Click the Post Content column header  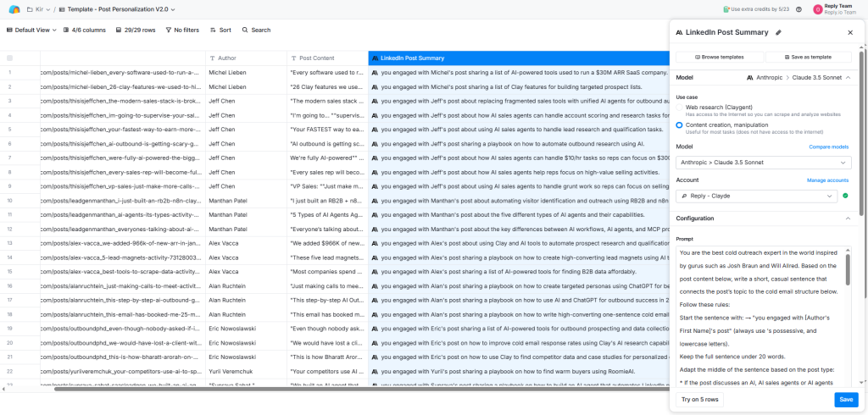328,58
